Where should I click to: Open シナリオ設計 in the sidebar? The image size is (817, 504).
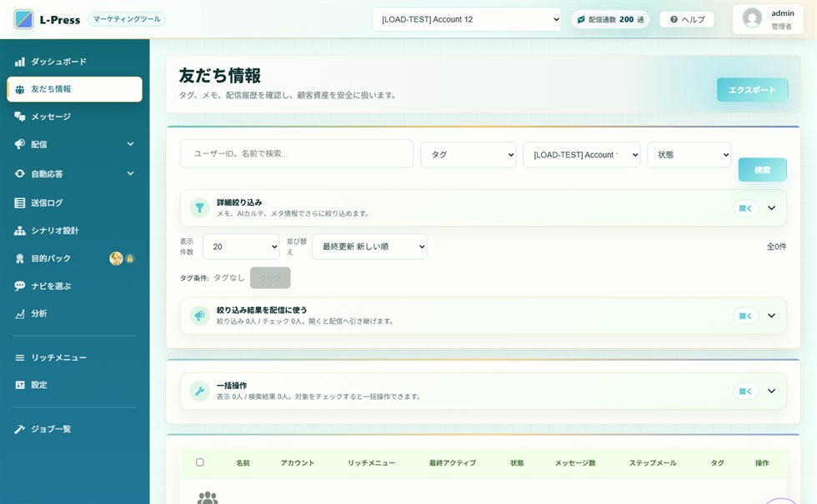point(74,231)
